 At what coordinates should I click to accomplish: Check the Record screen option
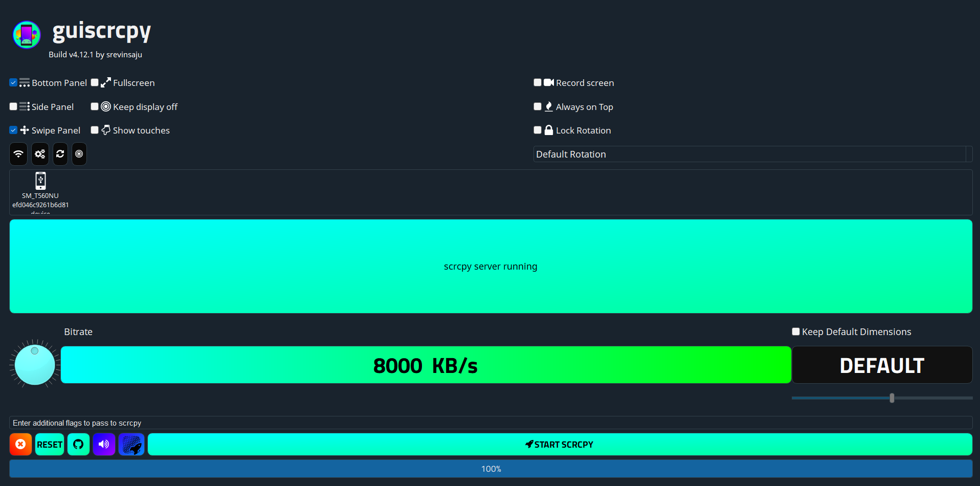[538, 82]
